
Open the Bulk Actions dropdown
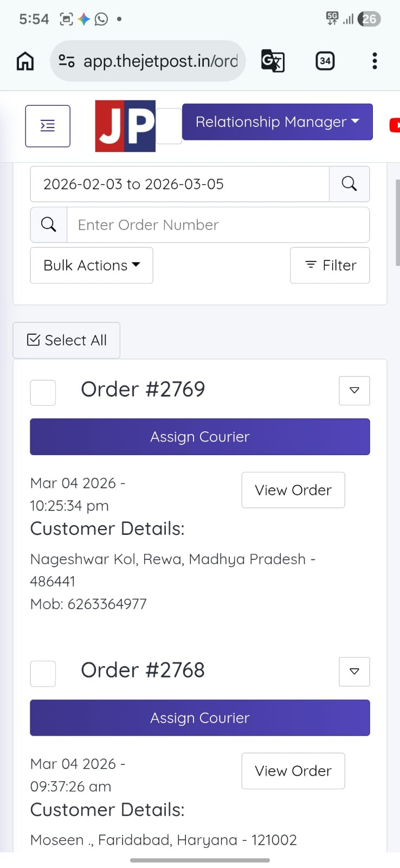pyautogui.click(x=92, y=265)
